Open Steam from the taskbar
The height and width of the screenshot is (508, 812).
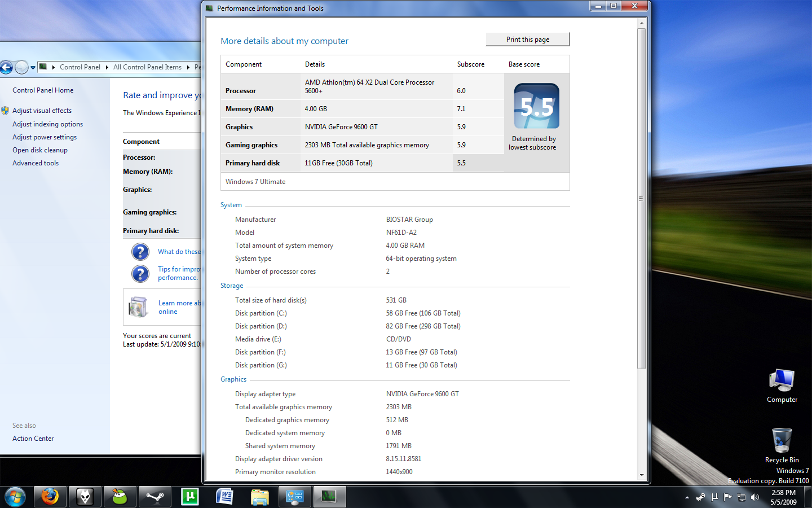click(155, 497)
